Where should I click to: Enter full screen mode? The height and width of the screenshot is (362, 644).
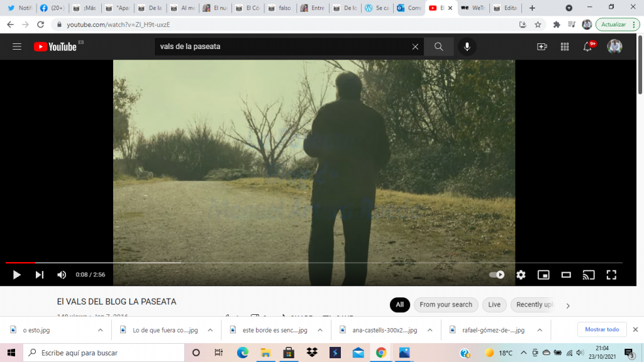click(x=611, y=275)
